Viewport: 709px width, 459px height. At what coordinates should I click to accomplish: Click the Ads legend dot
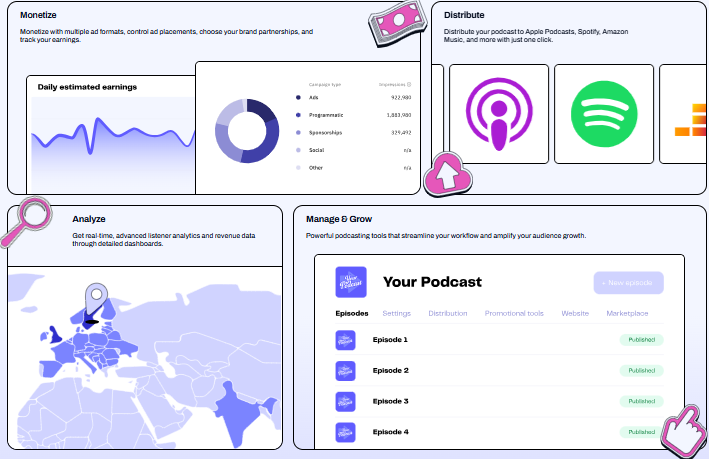click(298, 98)
